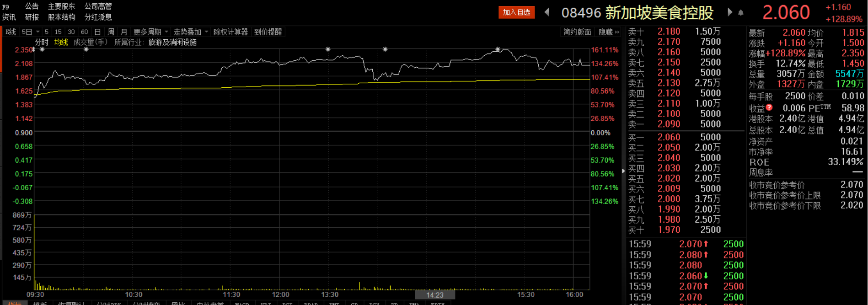This screenshot has width=868, height=305.
Task: Open the F9 deep data menu
Action: [5, 7]
